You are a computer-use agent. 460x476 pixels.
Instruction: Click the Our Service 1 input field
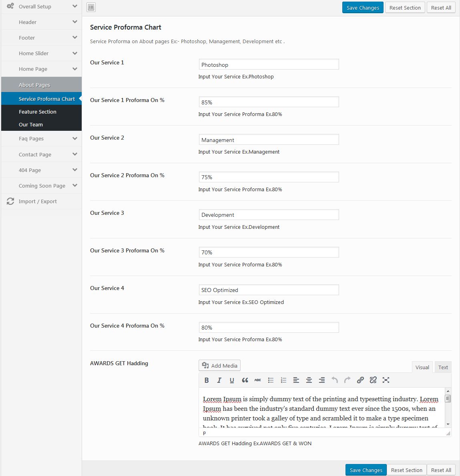pos(269,64)
